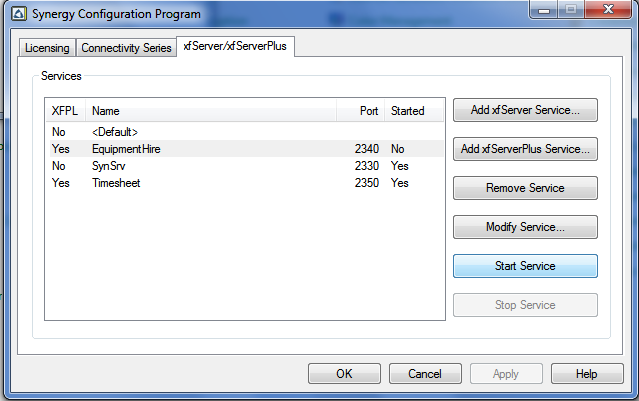The image size is (639, 401).
Task: Click the Synergy Configuration Program title icon
Action: point(18,13)
